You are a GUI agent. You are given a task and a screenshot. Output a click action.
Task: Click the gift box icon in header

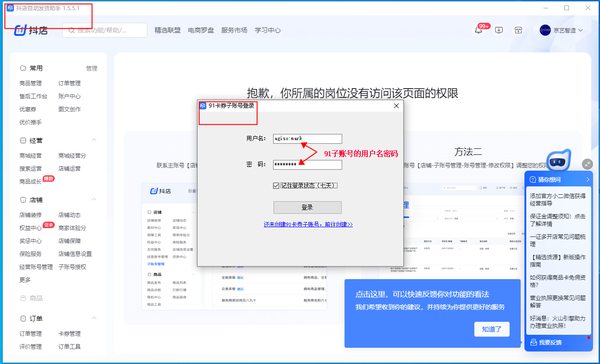[518, 31]
